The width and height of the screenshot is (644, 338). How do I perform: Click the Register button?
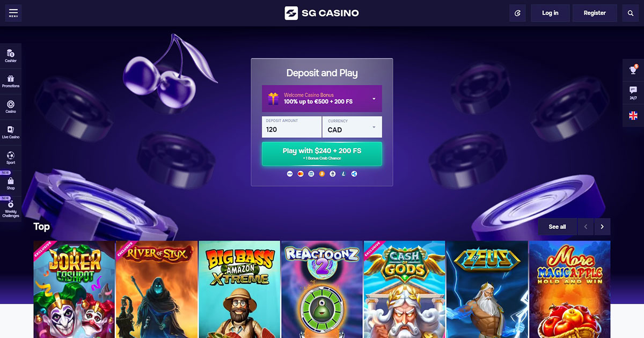tap(595, 13)
